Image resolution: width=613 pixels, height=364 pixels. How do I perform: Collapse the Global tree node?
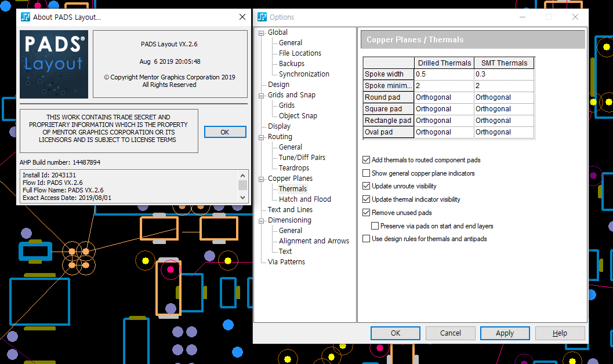coord(262,33)
